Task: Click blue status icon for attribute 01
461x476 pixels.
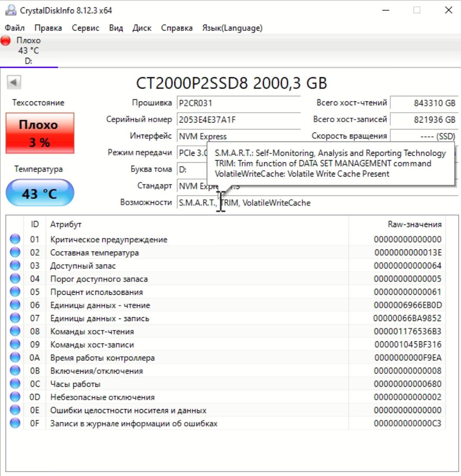Action: [x=15, y=239]
